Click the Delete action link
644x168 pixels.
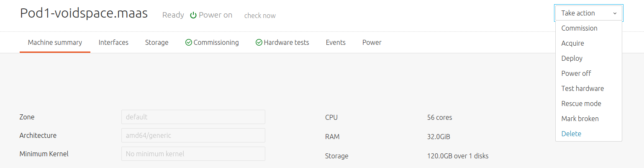(x=571, y=134)
